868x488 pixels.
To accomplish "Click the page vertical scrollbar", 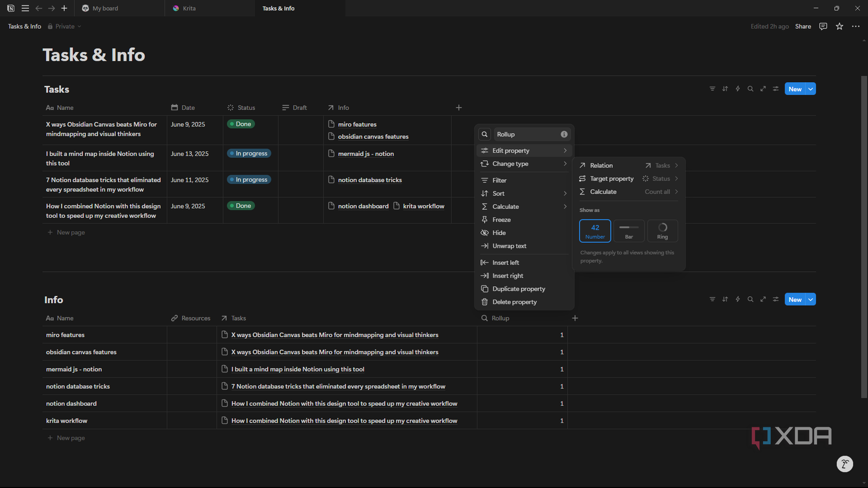I will click(x=864, y=237).
